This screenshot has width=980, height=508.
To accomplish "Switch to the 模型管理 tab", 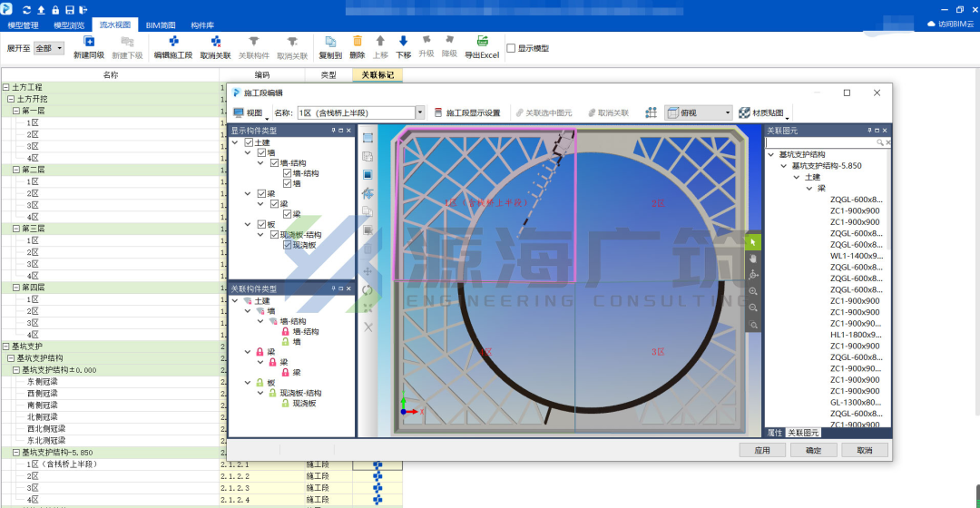I will tap(23, 25).
